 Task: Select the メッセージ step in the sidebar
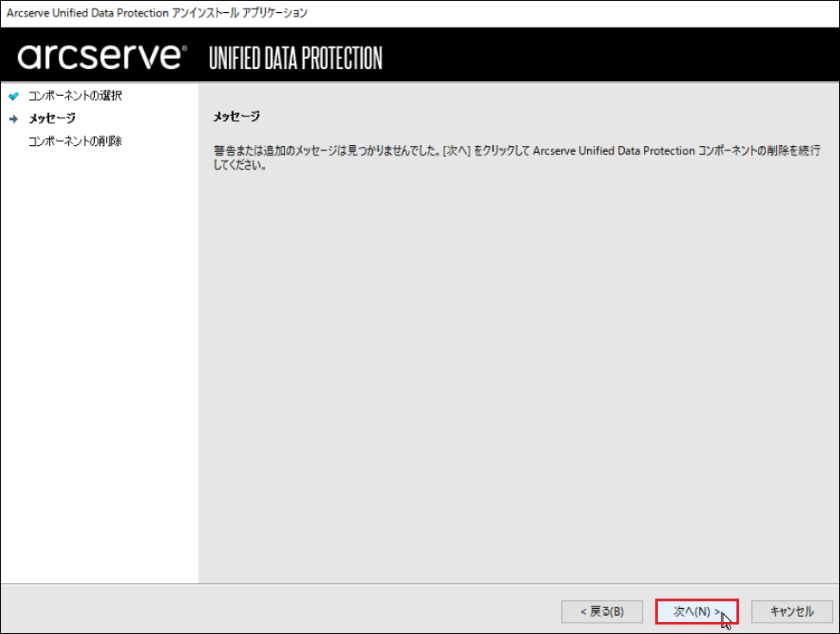pos(52,118)
